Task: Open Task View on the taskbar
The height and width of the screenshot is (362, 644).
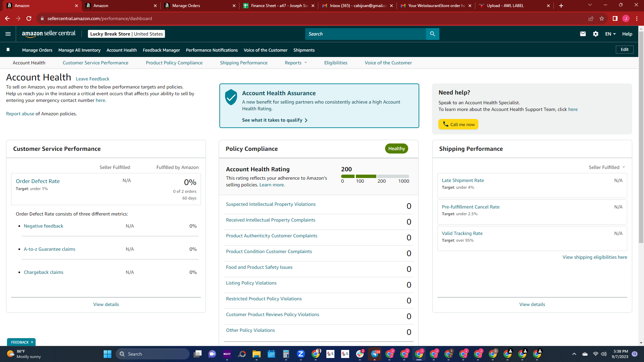Action: [198, 354]
